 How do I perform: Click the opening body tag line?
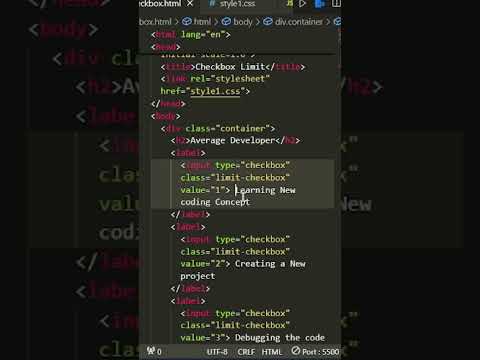pos(166,116)
